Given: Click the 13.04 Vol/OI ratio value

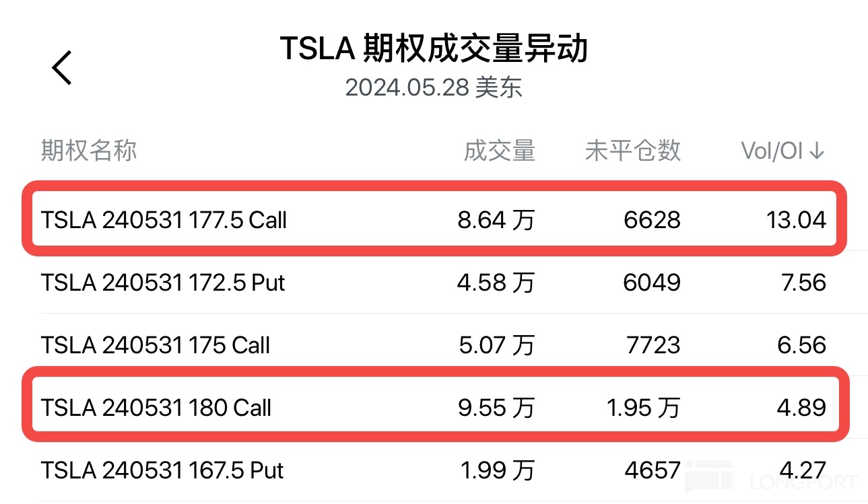Looking at the screenshot, I should coord(796,220).
